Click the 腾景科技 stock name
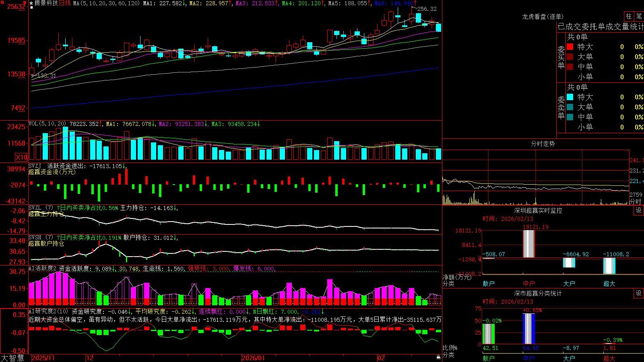Viewport: 644px width, 362px height. click(x=46, y=3)
